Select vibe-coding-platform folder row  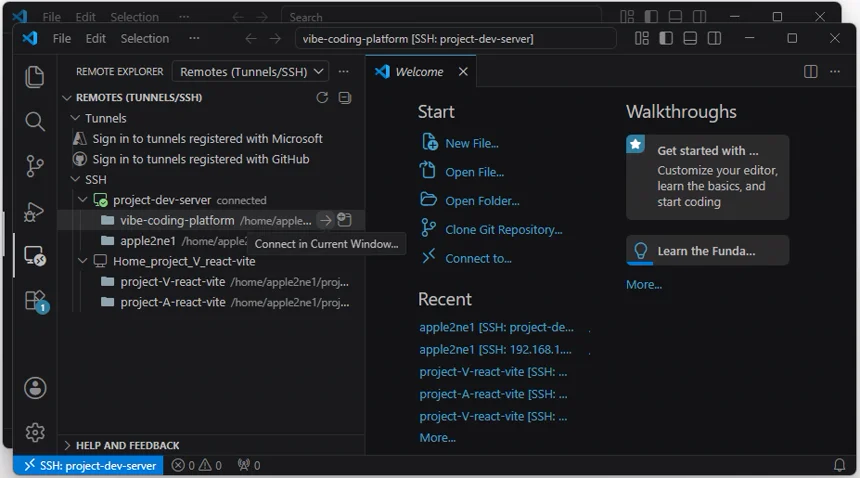coord(211,220)
